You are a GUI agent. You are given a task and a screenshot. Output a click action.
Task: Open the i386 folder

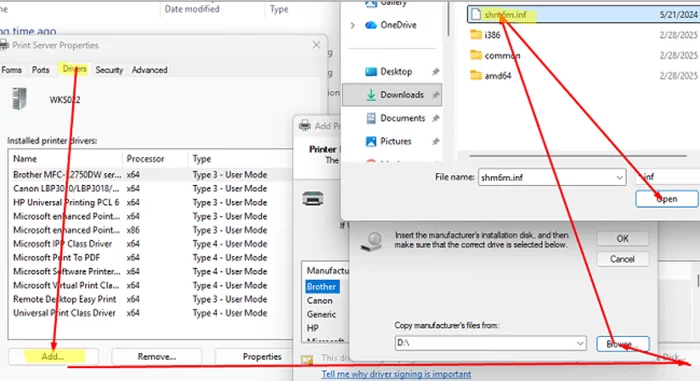tap(492, 35)
